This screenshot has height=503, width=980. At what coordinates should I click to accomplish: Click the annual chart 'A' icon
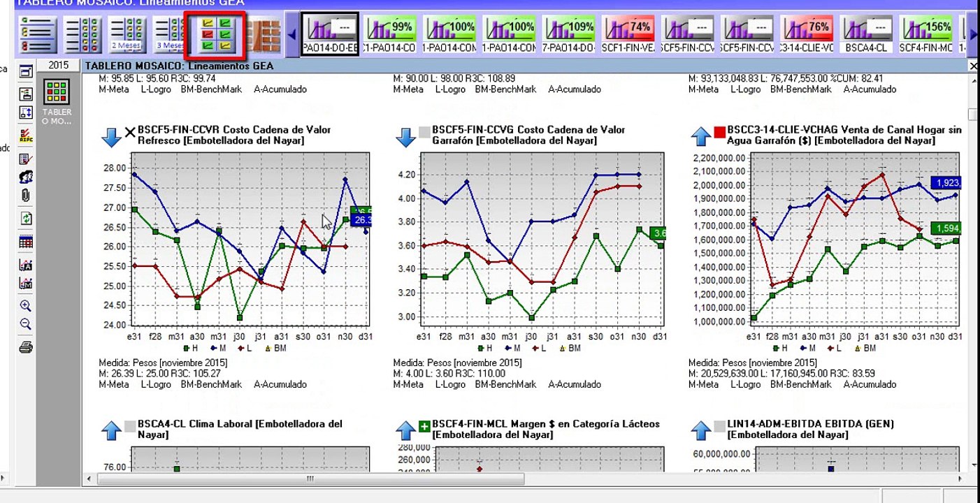26,265
